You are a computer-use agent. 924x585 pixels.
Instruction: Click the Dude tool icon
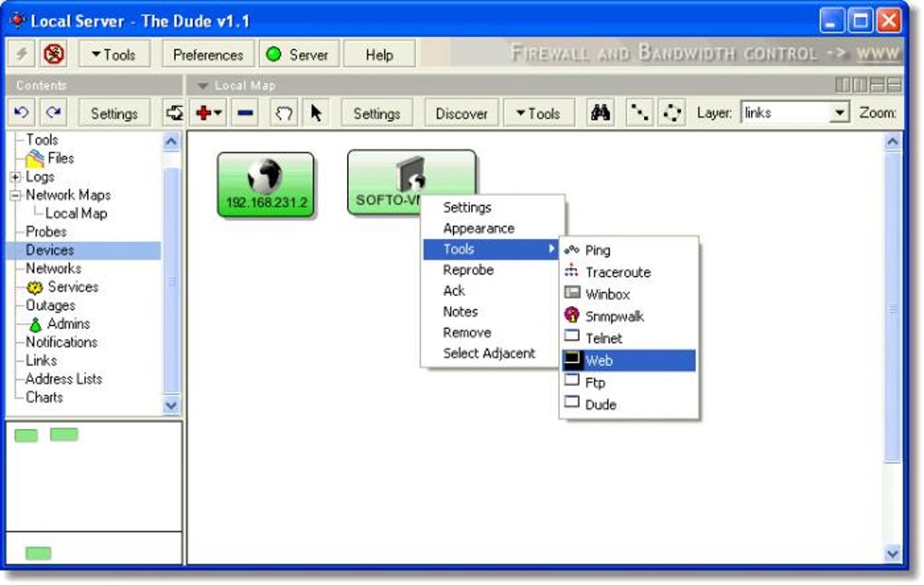[x=572, y=402]
